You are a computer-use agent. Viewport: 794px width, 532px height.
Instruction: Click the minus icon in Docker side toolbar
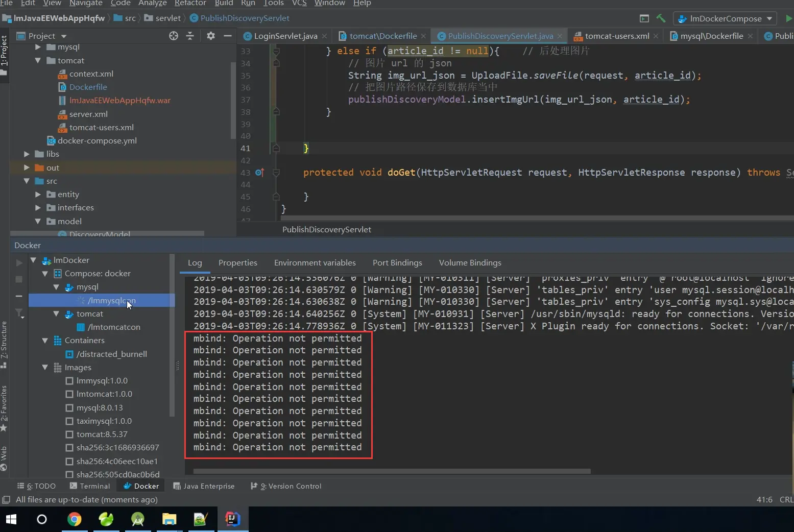(x=19, y=296)
